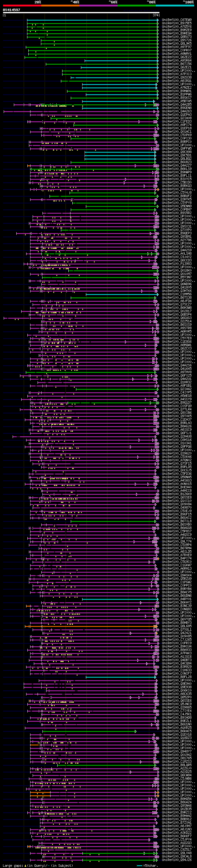Screen dimensions: 197x868
Task: Click the query name AV414597
Action: pos(11,10)
